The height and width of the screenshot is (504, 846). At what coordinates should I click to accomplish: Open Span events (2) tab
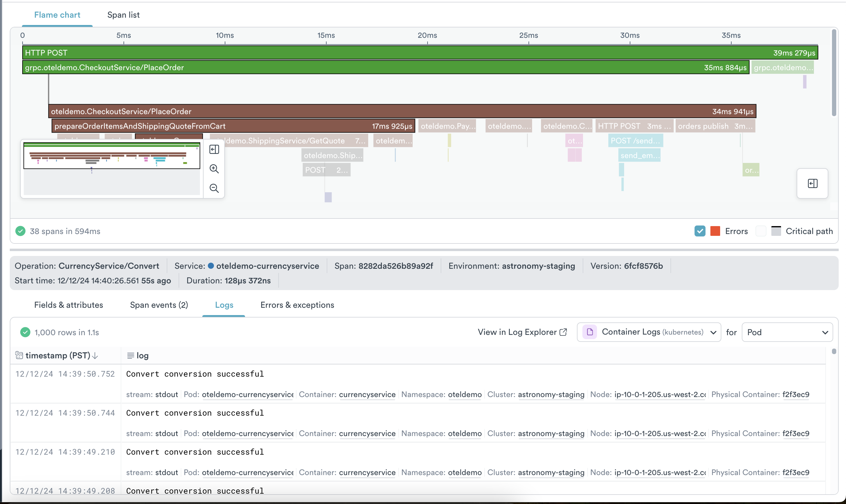pos(159,305)
